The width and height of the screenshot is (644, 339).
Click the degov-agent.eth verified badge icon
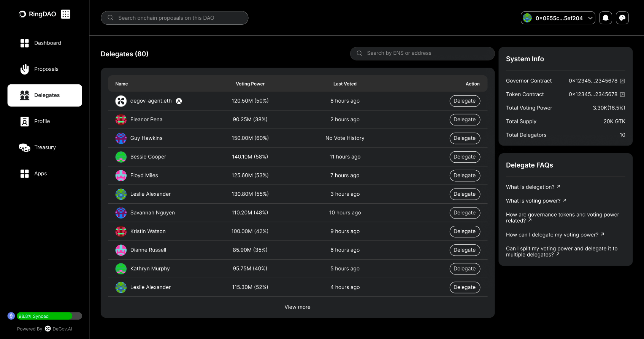tap(179, 101)
